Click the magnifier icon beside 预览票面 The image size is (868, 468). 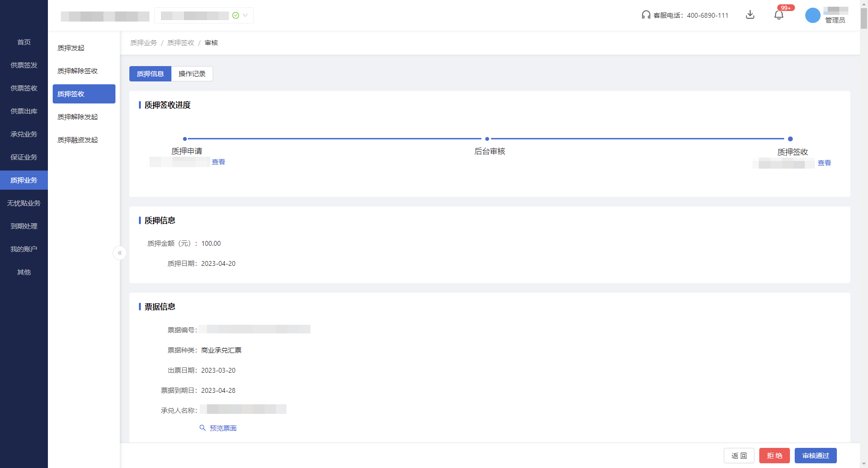click(x=203, y=428)
